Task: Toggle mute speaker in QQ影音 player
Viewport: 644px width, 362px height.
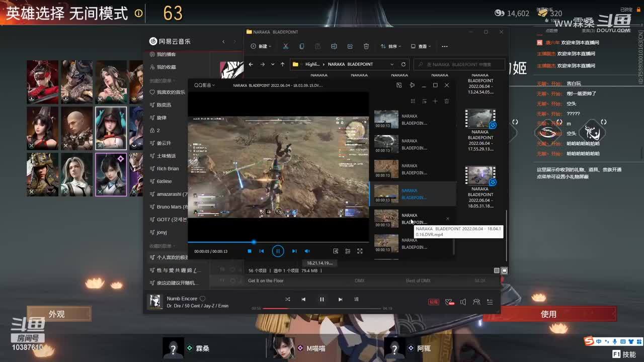Action: (x=307, y=251)
